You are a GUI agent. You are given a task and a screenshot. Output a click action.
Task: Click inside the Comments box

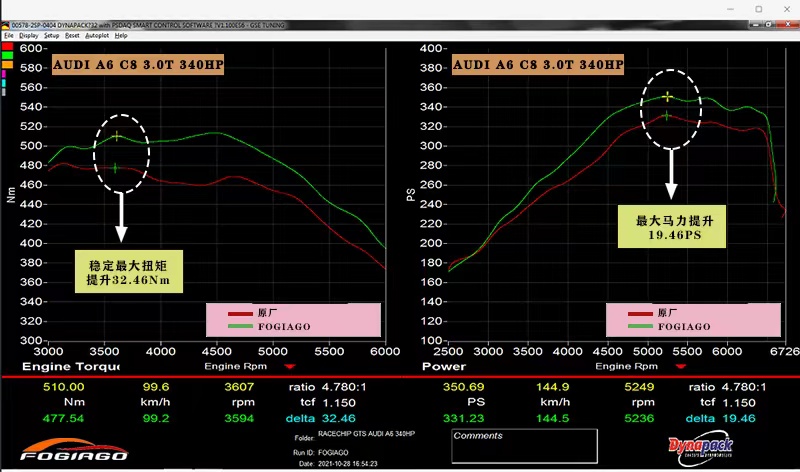(x=524, y=446)
